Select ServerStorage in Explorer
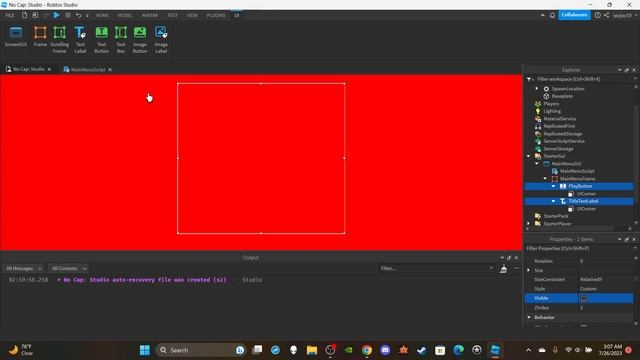Image resolution: width=640 pixels, height=360 pixels. click(x=558, y=149)
